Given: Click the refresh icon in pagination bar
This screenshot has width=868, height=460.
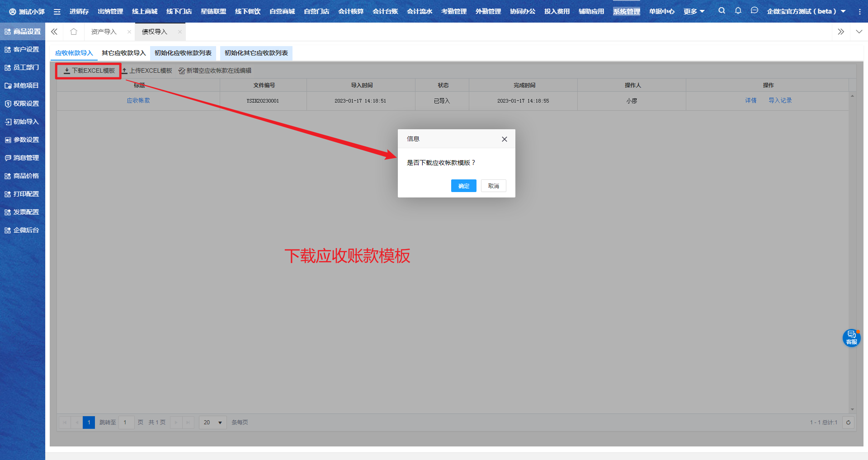Looking at the screenshot, I should 848,422.
